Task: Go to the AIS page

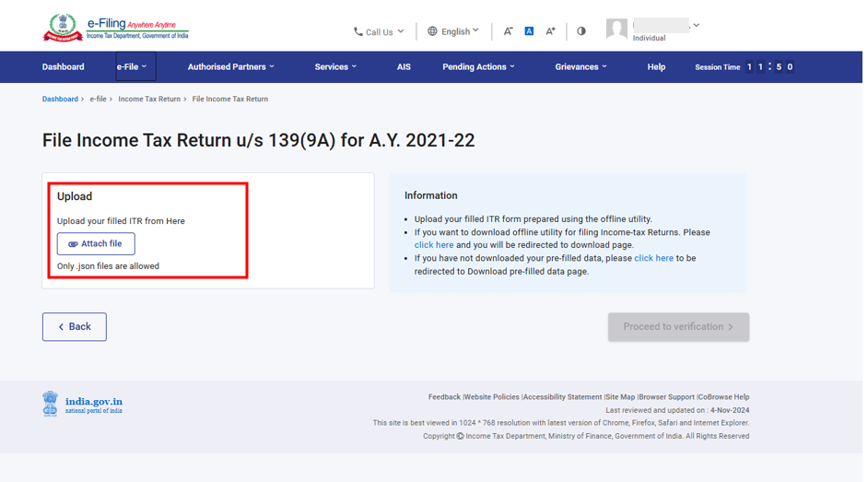Action: (404, 67)
